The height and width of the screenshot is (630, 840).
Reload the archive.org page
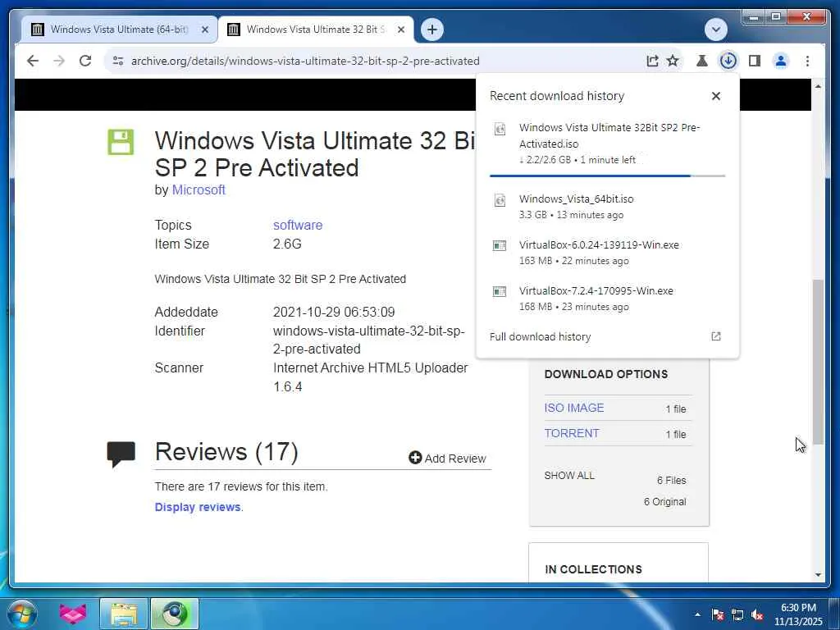click(85, 61)
